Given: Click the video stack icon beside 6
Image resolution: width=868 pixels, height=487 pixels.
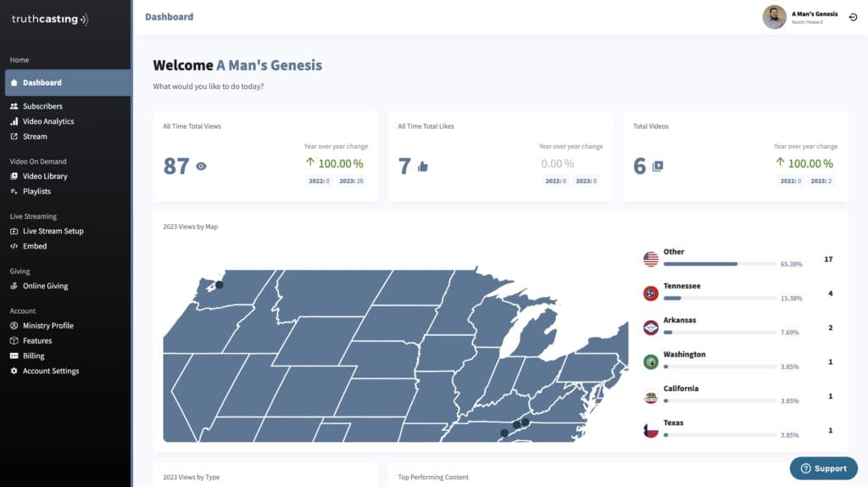Looking at the screenshot, I should 658,166.
